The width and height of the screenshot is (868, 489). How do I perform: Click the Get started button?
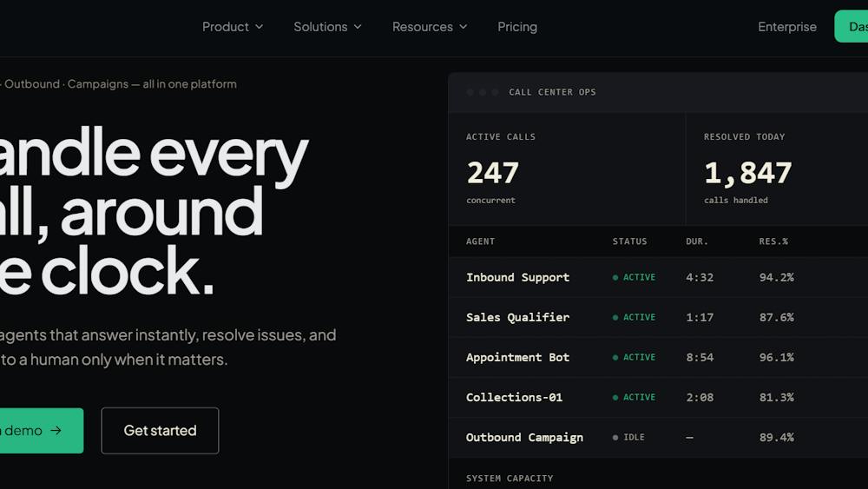coord(160,430)
